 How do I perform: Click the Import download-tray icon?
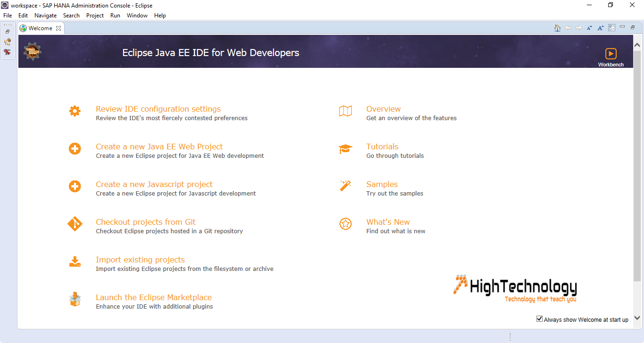coord(74,262)
